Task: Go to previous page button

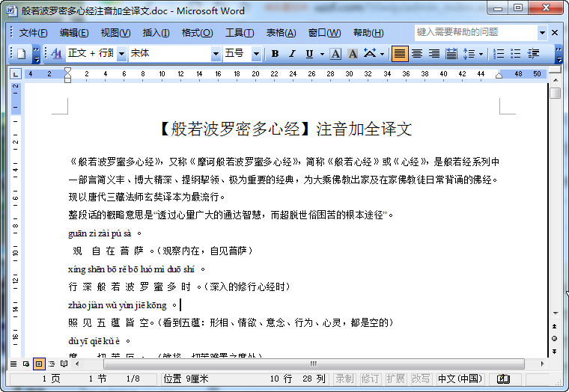Action: [x=555, y=326]
